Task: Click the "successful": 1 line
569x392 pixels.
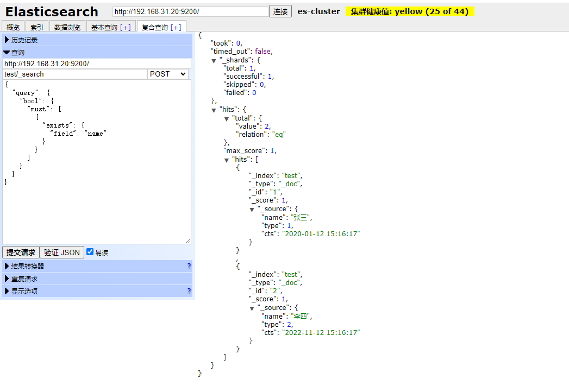Action: (x=248, y=76)
